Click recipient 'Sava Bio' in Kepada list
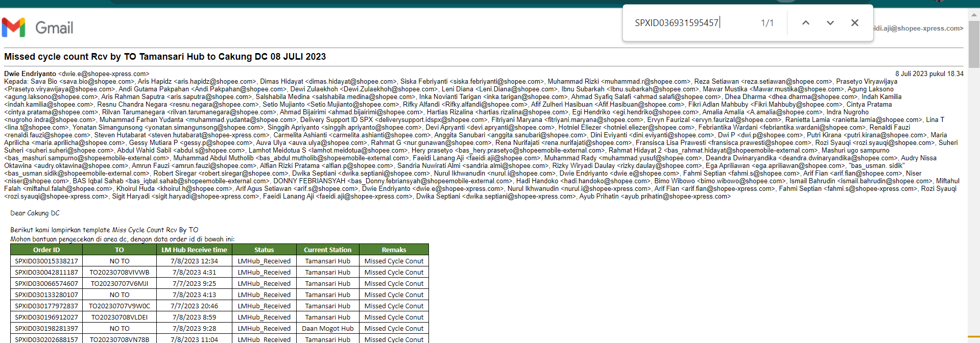 click(x=44, y=82)
